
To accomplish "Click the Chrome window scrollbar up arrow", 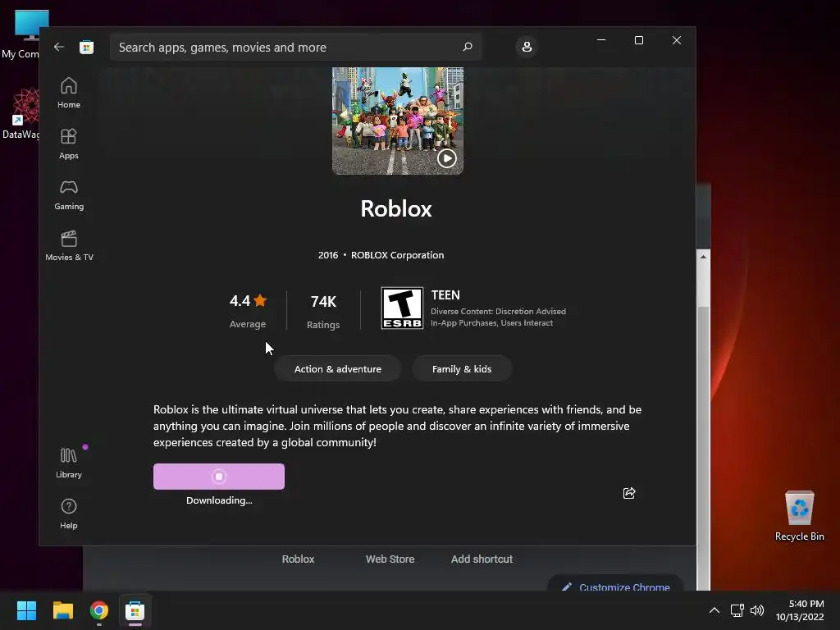I will [x=703, y=257].
